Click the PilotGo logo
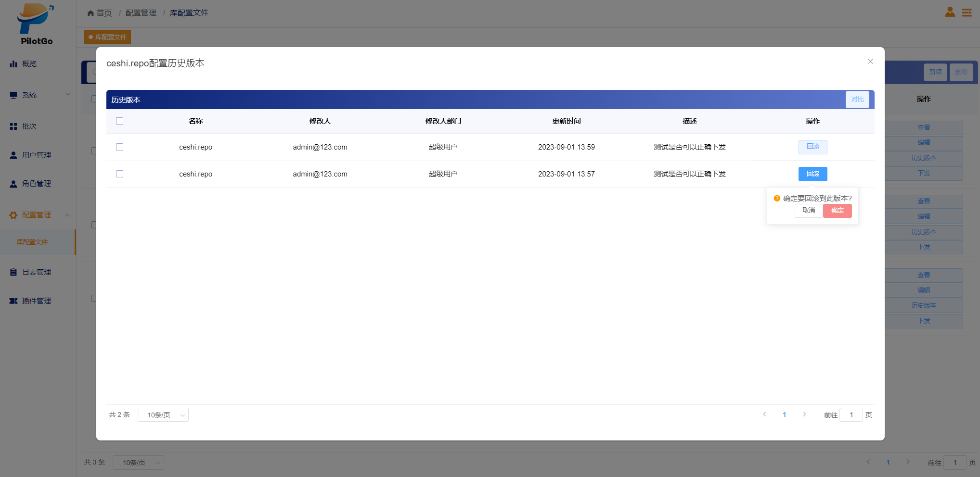The width and height of the screenshot is (980, 477). [36, 24]
